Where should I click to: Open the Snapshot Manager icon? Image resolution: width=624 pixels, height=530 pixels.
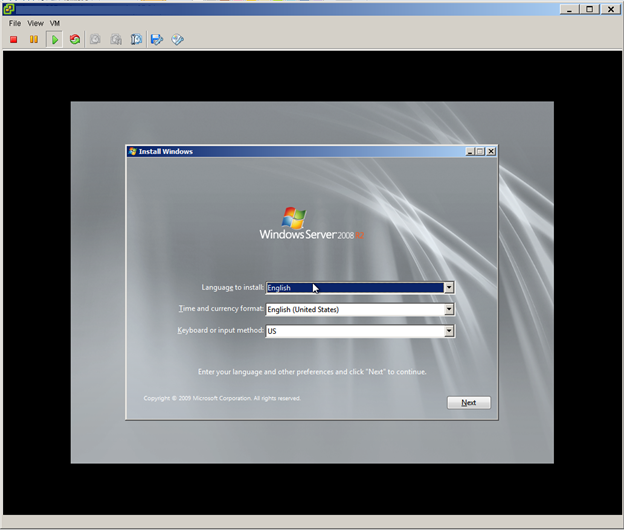(136, 39)
